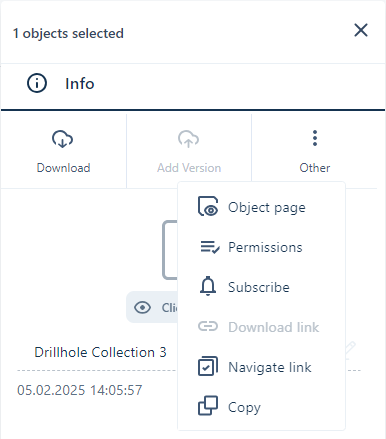The image size is (386, 439).
Task: Click the Download cloud icon
Action: 62,139
